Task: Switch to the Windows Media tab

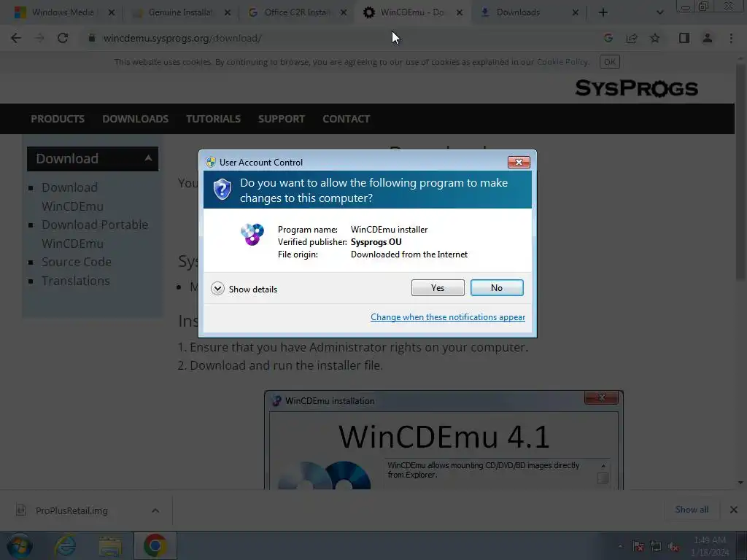Action: (63, 12)
